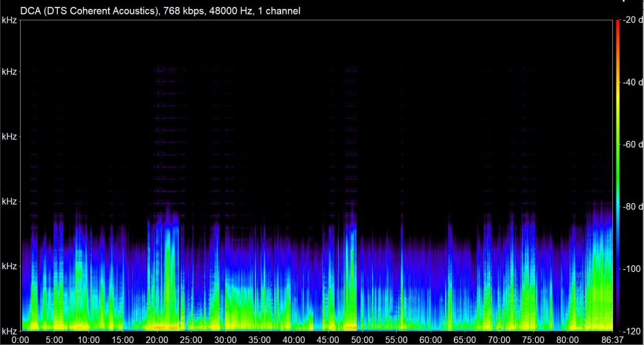Click the 86:37 end time label

point(612,340)
